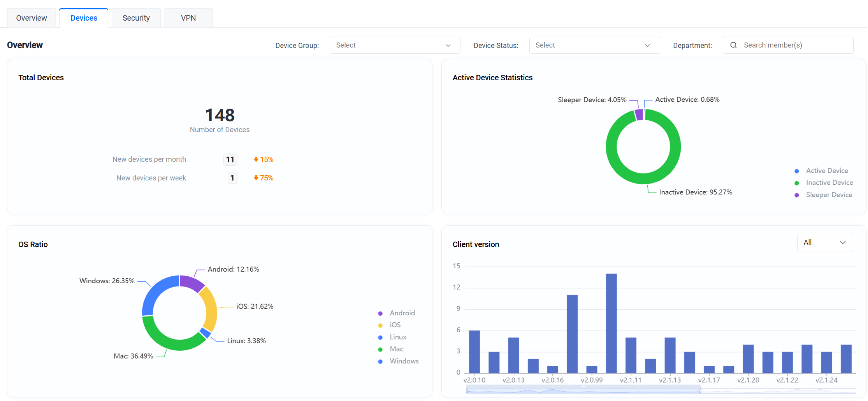Click the v2.0.13 bar in Client version
The height and width of the screenshot is (401, 868).
[513, 355]
